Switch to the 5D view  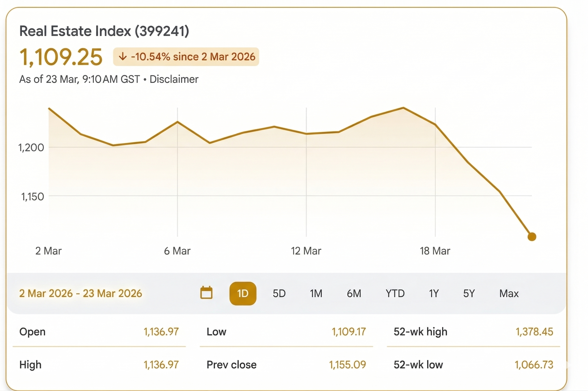click(279, 294)
